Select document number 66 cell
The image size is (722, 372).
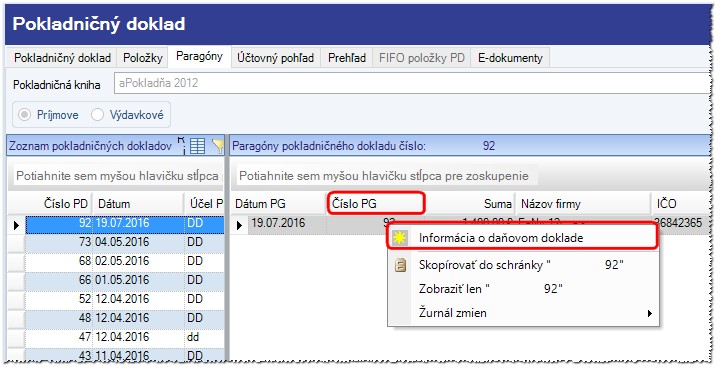pos(59,280)
